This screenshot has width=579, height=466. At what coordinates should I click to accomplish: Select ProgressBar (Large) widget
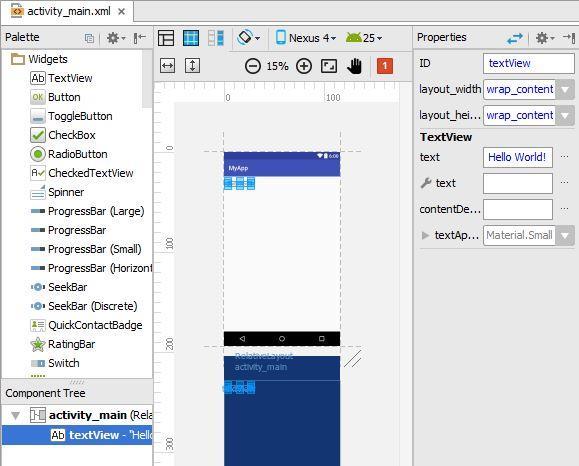point(87,211)
